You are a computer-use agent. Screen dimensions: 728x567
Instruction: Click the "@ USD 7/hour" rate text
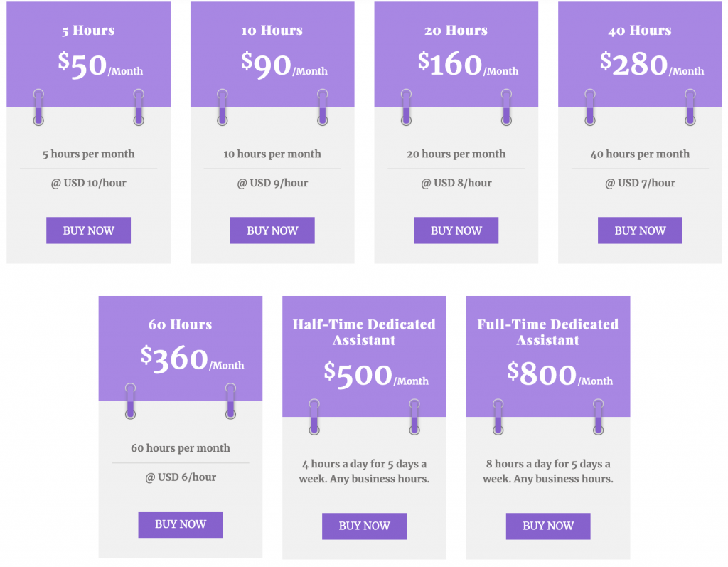pos(640,183)
